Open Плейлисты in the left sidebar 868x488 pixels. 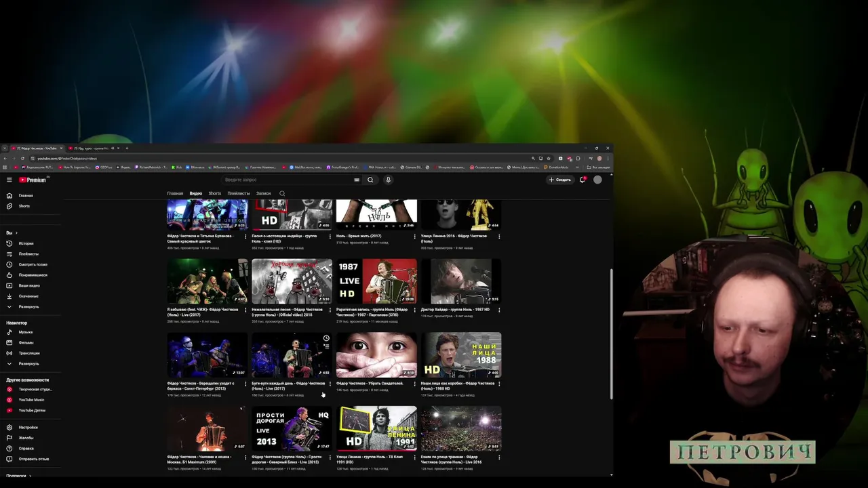tap(28, 253)
